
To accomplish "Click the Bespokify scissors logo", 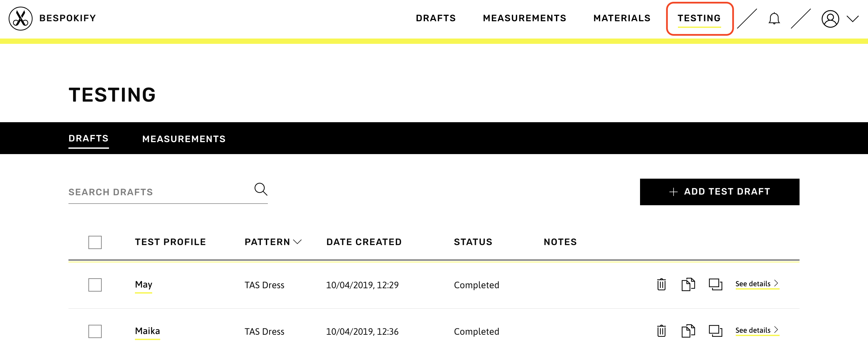I will pos(21,19).
